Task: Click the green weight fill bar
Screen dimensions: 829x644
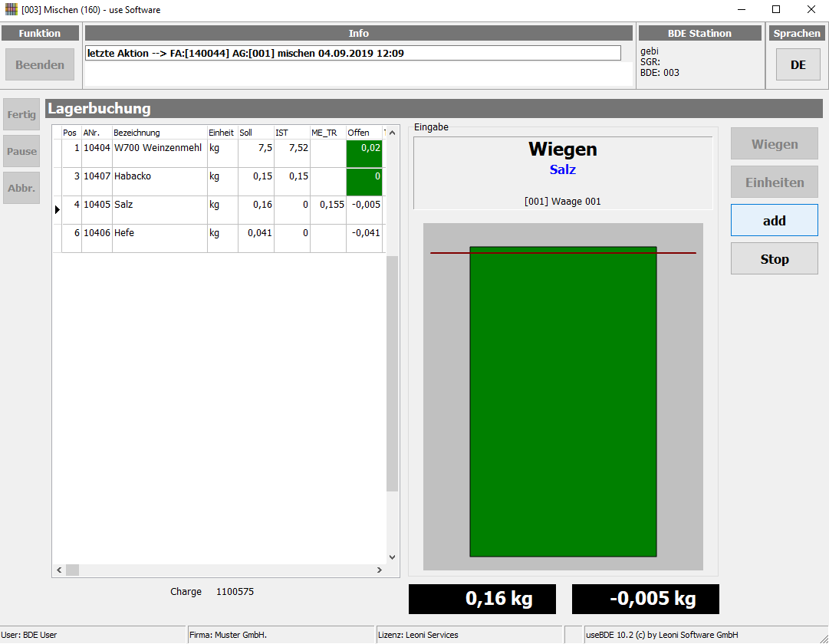Action: (x=563, y=402)
